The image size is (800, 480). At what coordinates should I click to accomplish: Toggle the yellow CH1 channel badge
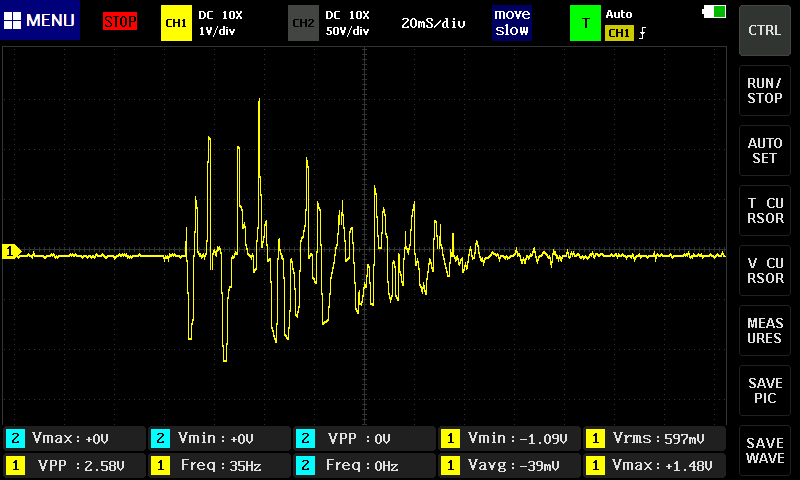(175, 22)
